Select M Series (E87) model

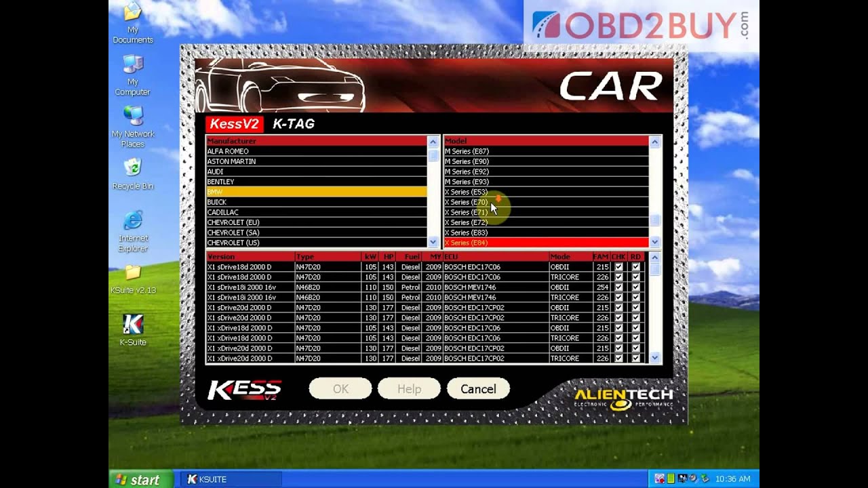[x=546, y=151]
